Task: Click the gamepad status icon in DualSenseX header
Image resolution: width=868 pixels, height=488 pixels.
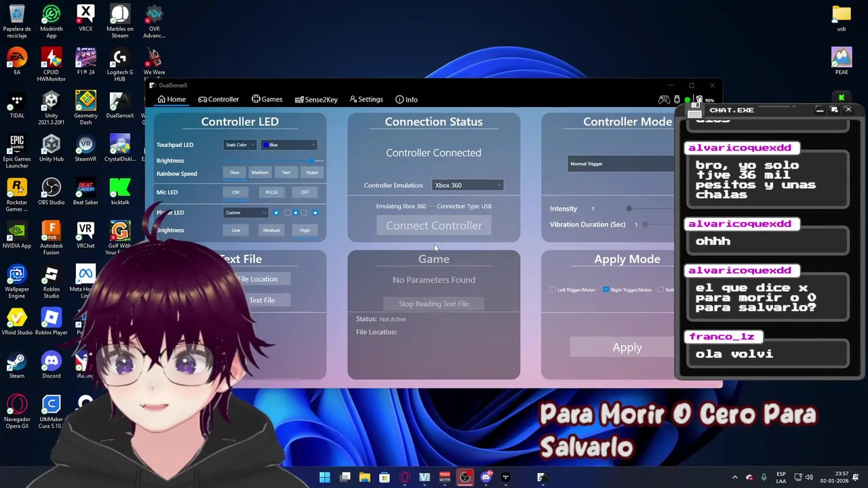Action: click(x=664, y=100)
